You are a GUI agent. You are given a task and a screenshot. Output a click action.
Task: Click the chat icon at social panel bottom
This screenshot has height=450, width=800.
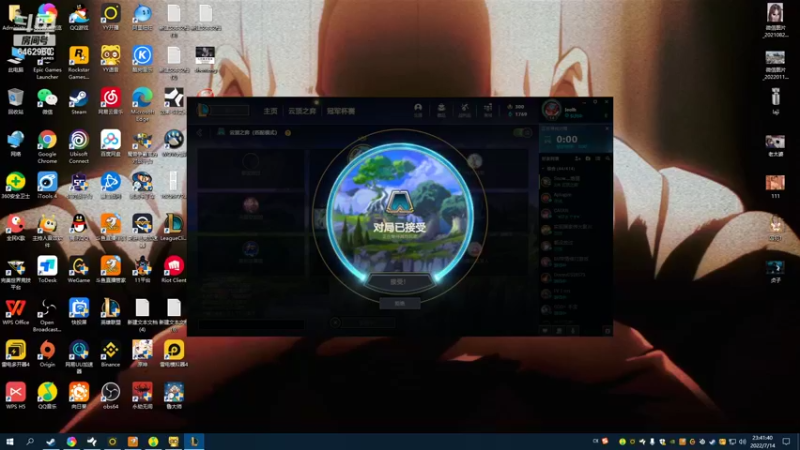[545, 331]
